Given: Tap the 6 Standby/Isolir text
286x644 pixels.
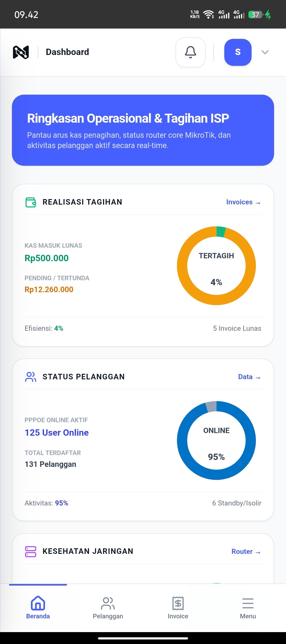Looking at the screenshot, I should point(237,503).
